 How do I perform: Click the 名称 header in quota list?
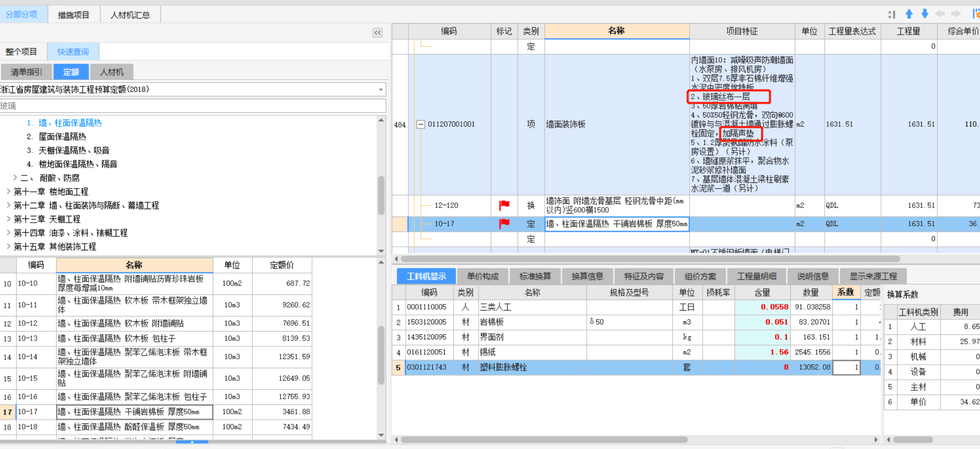point(134,265)
